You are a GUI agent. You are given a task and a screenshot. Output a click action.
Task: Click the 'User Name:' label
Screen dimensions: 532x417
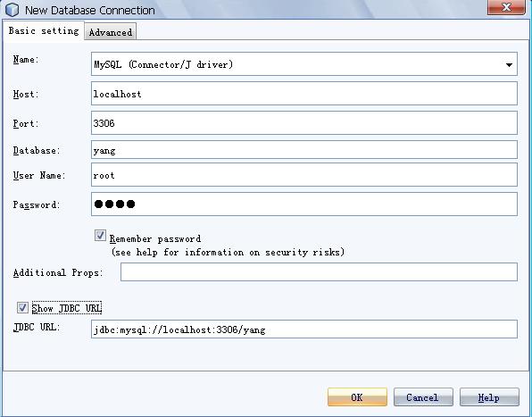point(39,175)
